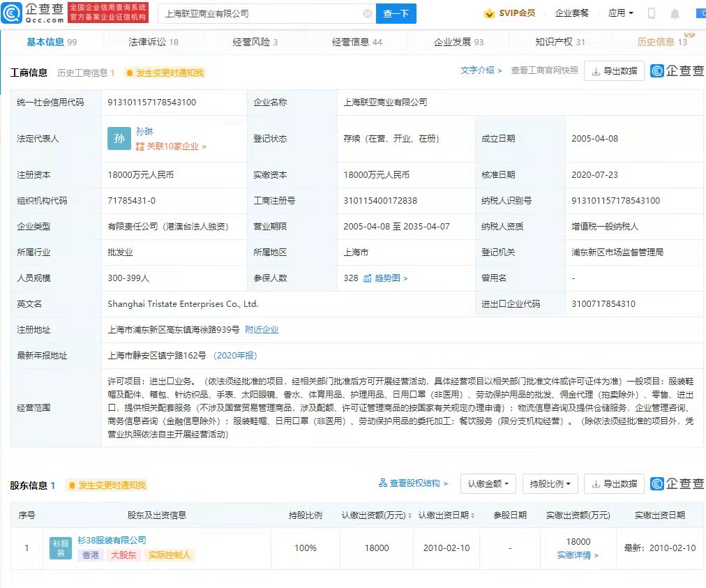Image resolution: width=706 pixels, height=588 pixels.
Task: Open legal representative 孙琳 link
Action: tap(144, 131)
